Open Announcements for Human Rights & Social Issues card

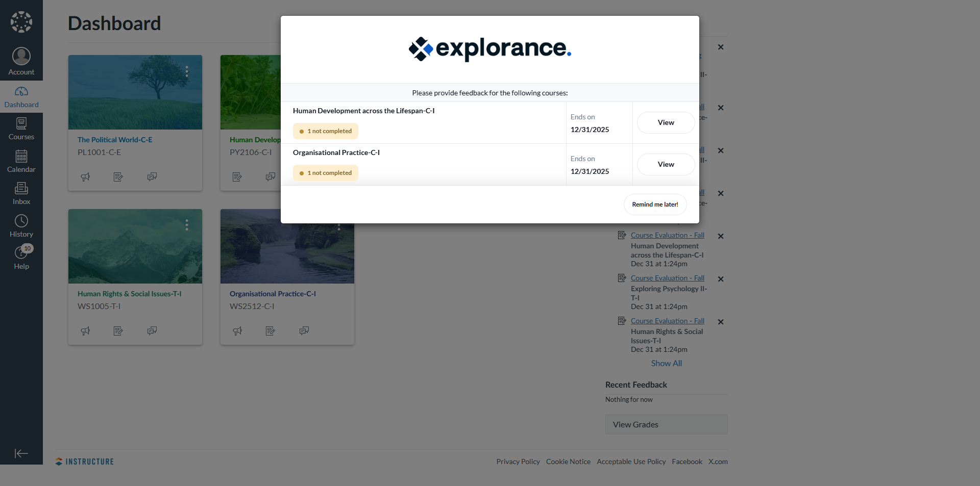[85, 331]
